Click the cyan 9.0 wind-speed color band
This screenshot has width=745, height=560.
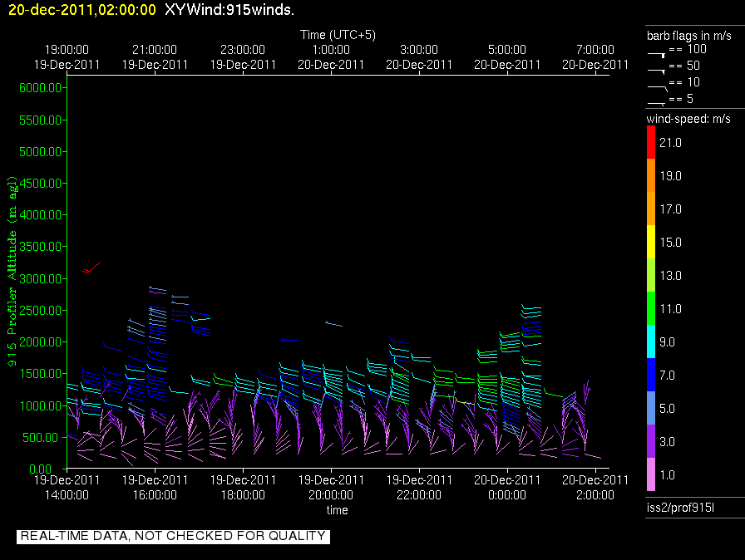coord(651,341)
